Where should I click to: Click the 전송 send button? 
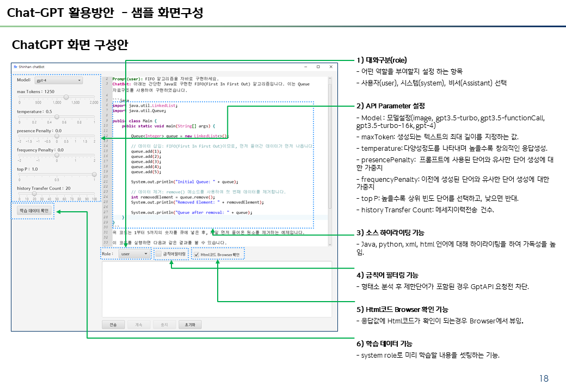tap(113, 324)
